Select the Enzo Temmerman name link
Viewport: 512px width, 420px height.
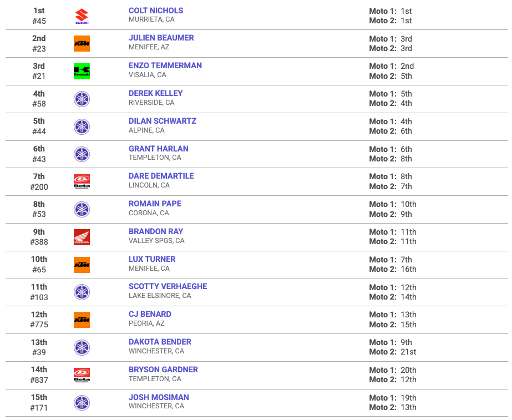tap(165, 65)
